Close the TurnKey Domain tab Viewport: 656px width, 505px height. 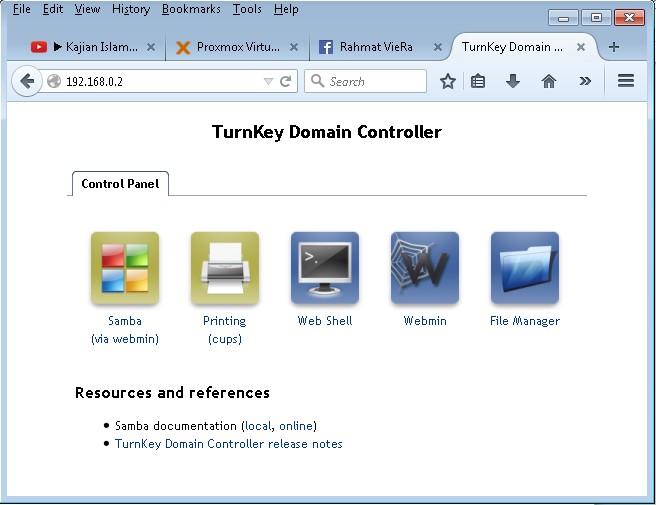coord(581,47)
